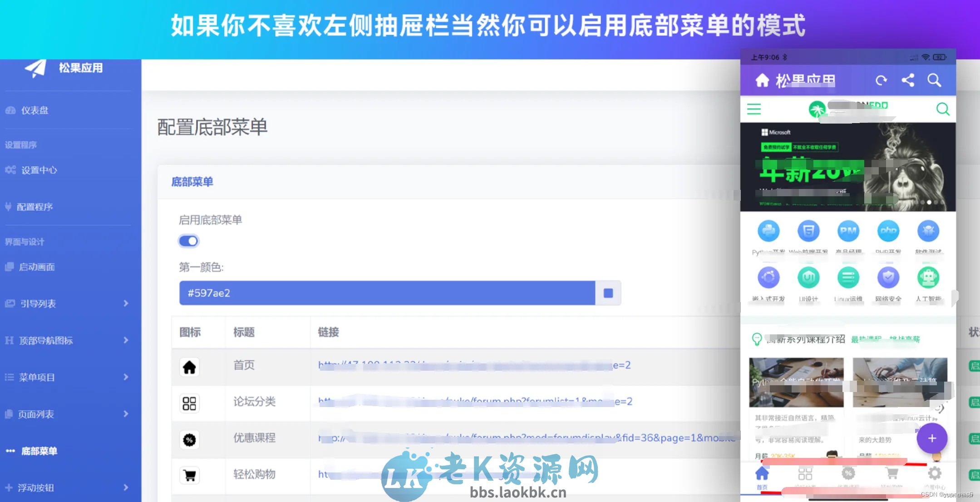Screen dimensions: 980x502
Task: Expand the 引导列表 sidebar section
Action: [39, 303]
